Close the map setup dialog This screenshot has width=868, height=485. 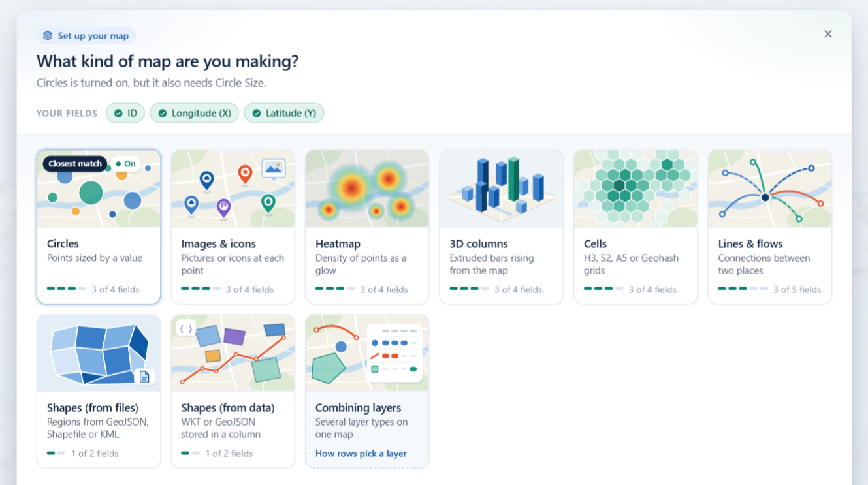coord(828,34)
